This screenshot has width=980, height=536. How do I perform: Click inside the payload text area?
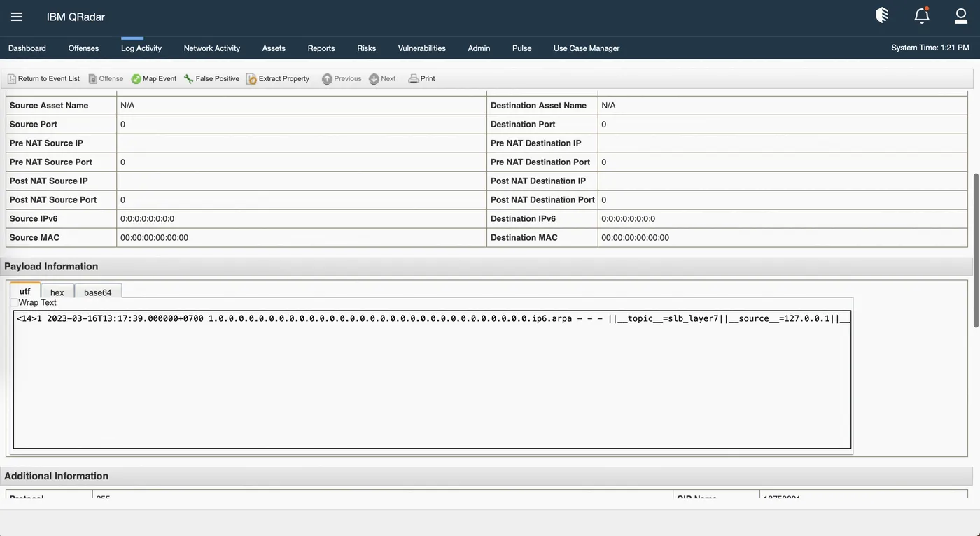(432, 379)
